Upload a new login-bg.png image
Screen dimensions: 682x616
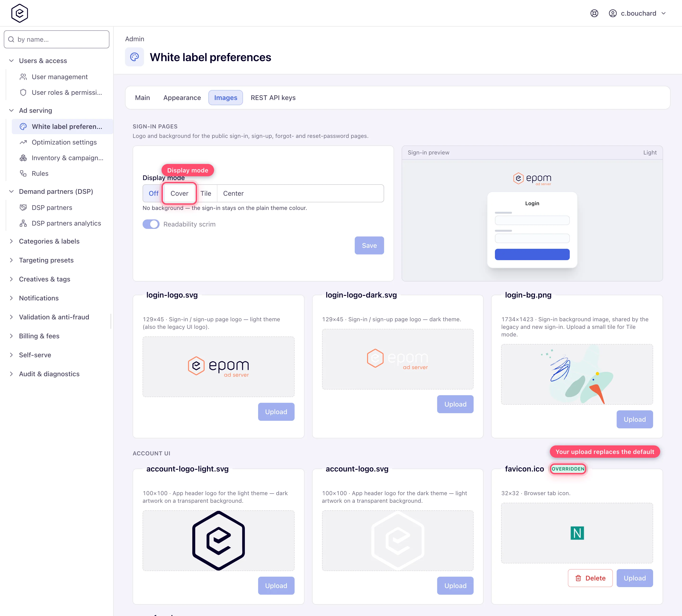pyautogui.click(x=634, y=419)
